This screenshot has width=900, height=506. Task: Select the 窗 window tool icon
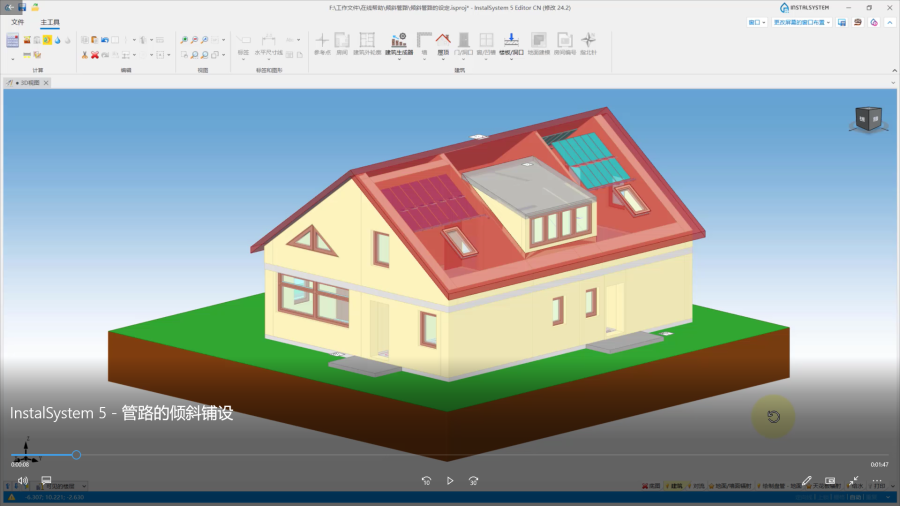(x=486, y=40)
